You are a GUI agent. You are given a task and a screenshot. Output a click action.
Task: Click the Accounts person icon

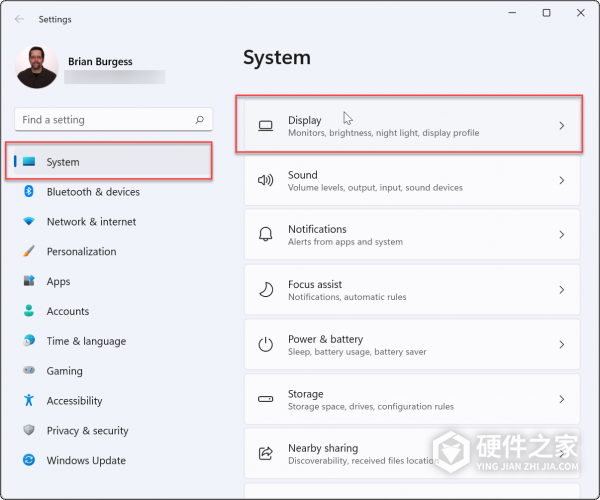point(29,311)
